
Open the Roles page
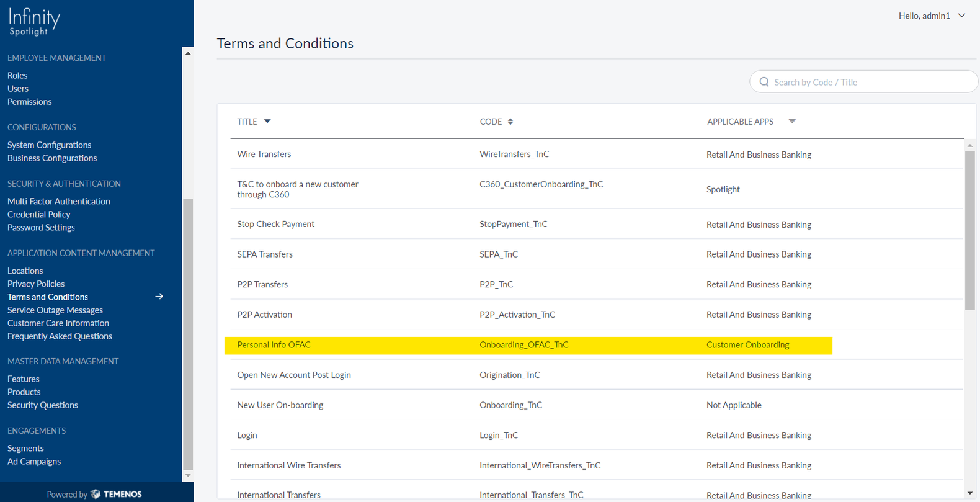[17, 75]
